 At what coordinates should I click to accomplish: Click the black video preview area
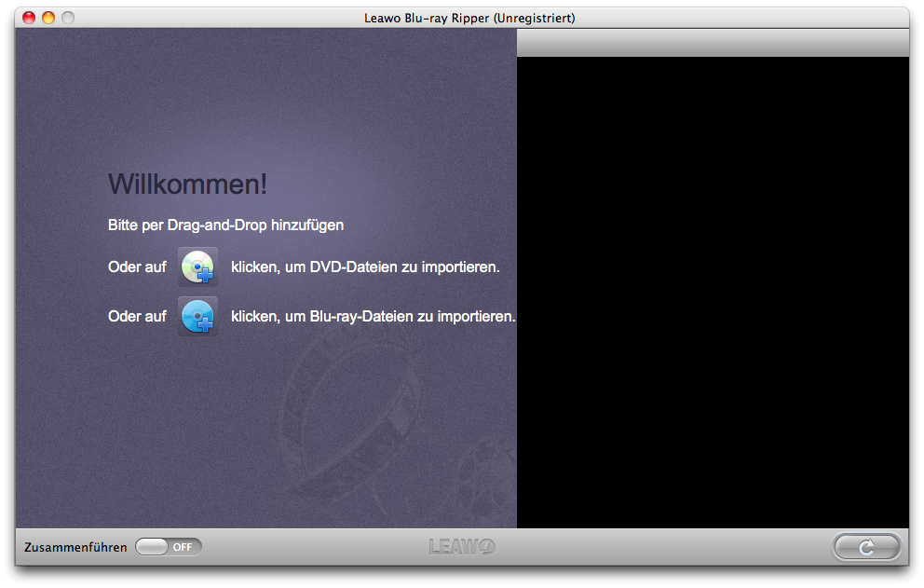click(x=713, y=292)
